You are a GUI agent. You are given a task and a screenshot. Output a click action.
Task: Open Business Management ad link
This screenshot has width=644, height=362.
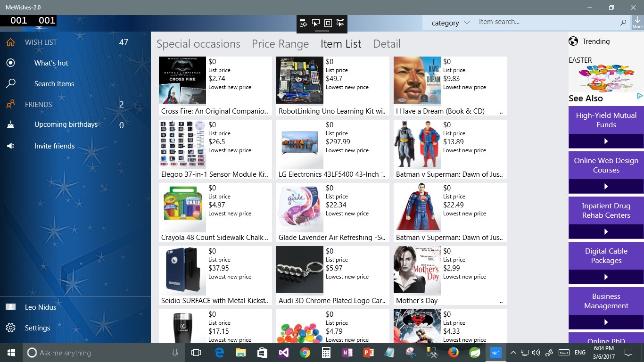[x=606, y=301]
